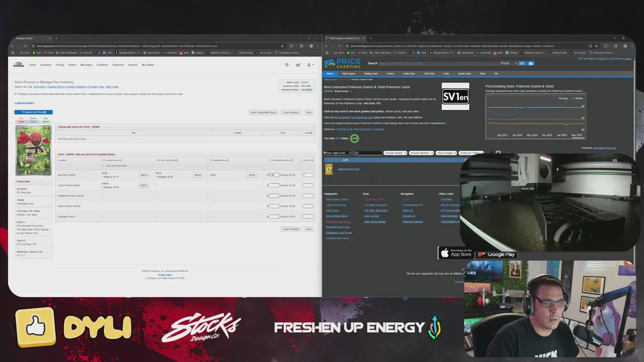This screenshot has width=644, height=362.
Task: Click the Near Mint marketplace price field
Action: [274, 175]
